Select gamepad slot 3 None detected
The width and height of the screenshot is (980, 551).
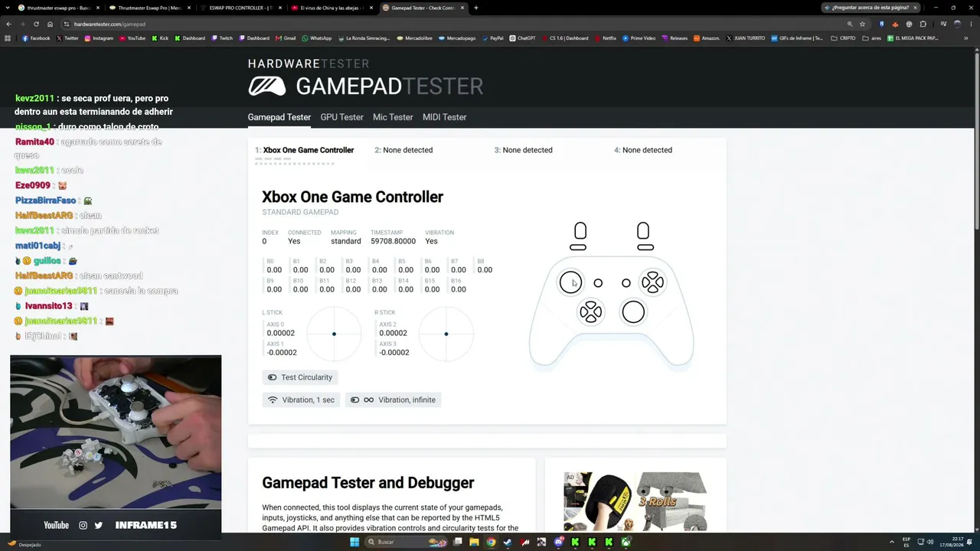pyautogui.click(x=523, y=150)
